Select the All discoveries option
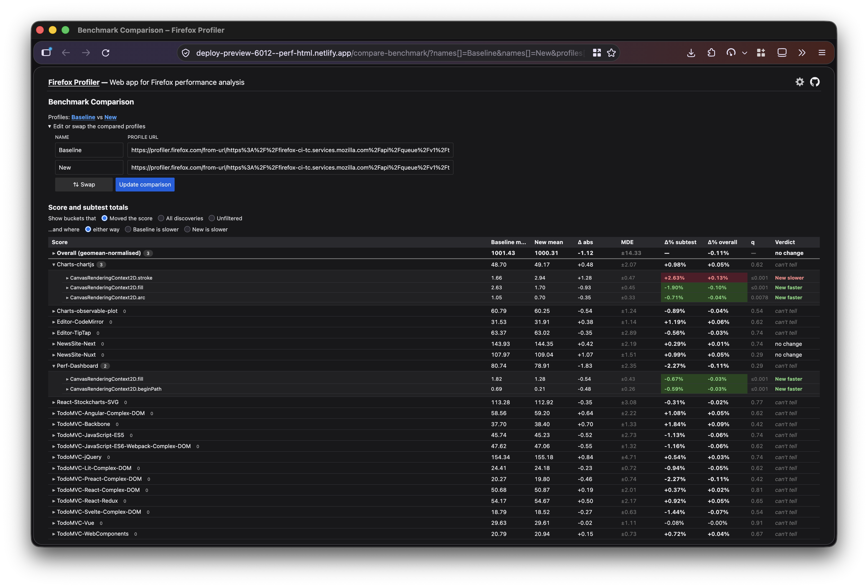 [x=161, y=218]
